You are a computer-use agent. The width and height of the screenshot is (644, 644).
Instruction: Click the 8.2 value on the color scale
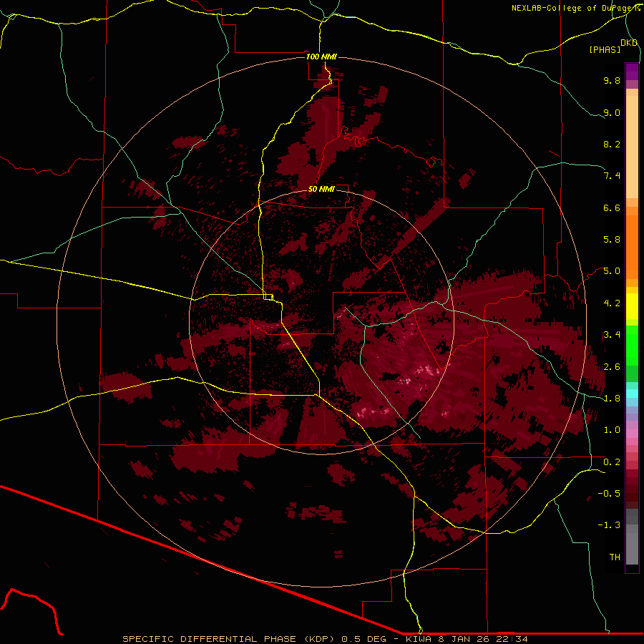pos(612,144)
